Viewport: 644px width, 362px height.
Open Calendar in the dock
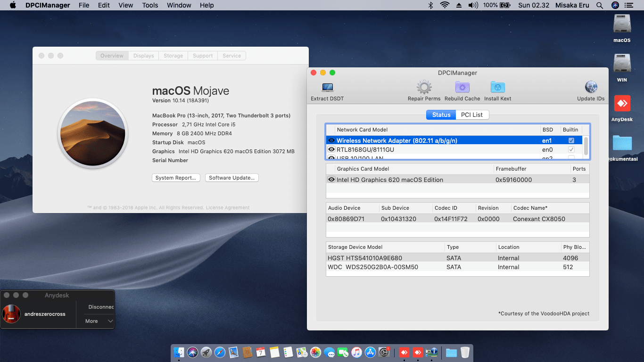point(261,352)
